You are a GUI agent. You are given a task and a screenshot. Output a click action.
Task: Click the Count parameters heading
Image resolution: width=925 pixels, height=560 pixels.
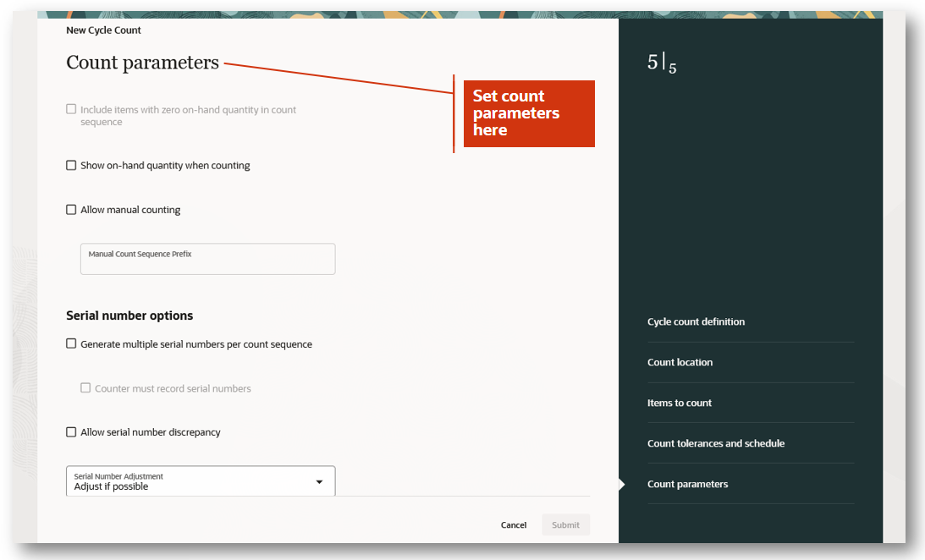[x=142, y=63]
